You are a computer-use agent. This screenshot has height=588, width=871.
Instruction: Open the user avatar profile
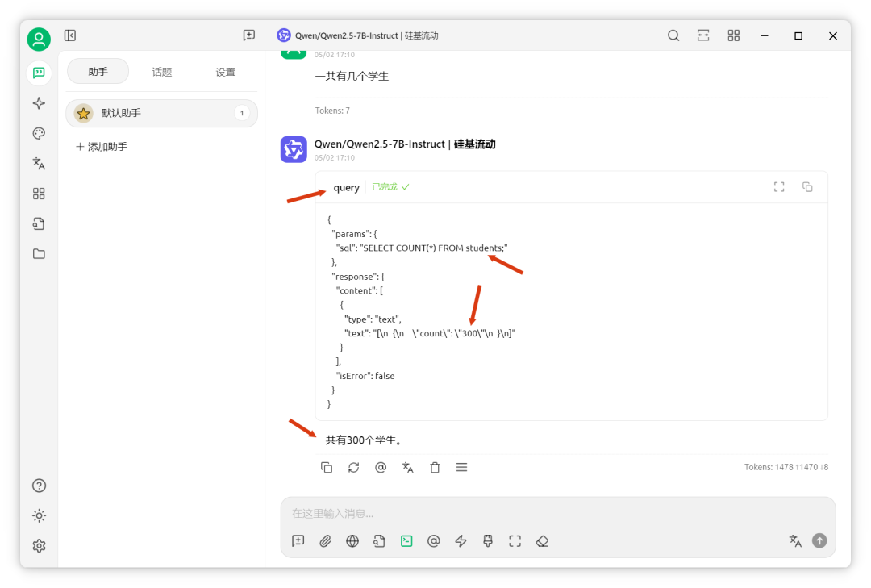39,39
